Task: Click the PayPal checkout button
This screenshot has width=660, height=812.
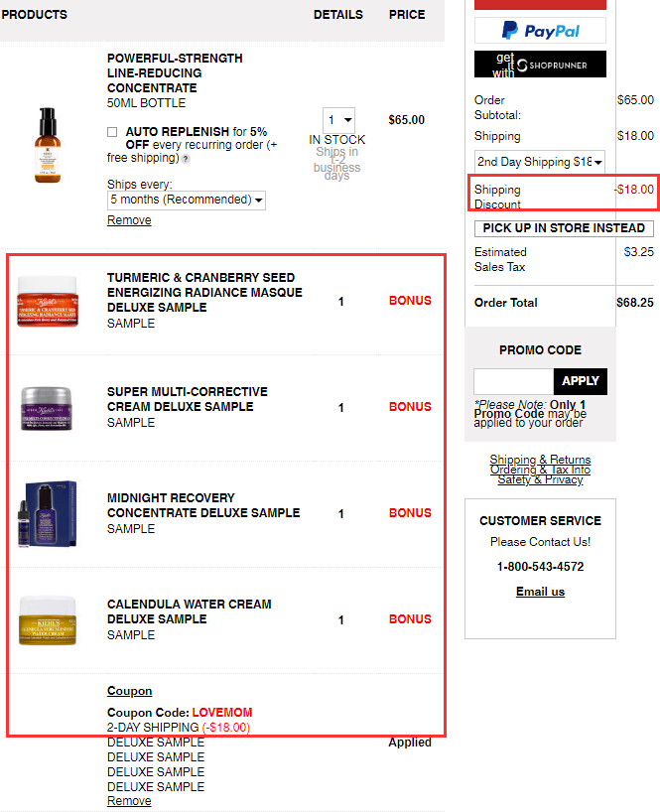Action: tap(540, 31)
